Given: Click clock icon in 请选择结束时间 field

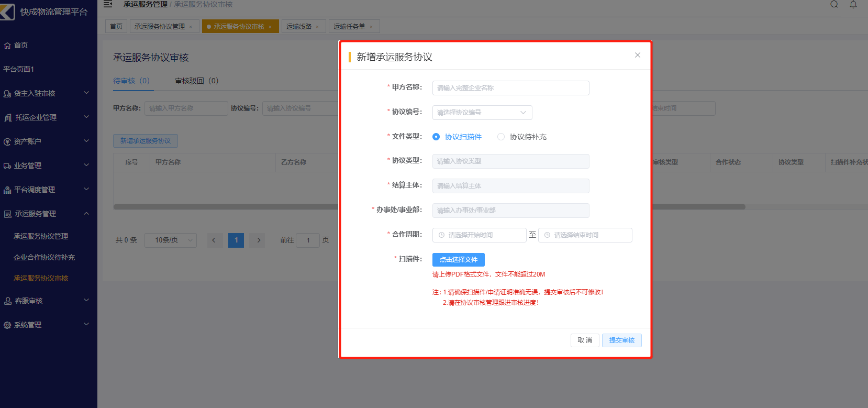Looking at the screenshot, I should 547,235.
